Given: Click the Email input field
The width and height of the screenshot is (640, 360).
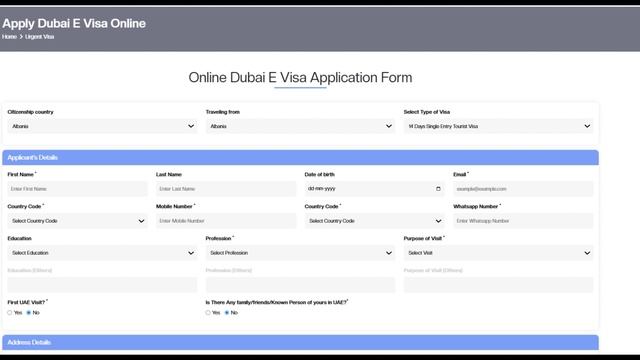Looking at the screenshot, I should coord(523,189).
